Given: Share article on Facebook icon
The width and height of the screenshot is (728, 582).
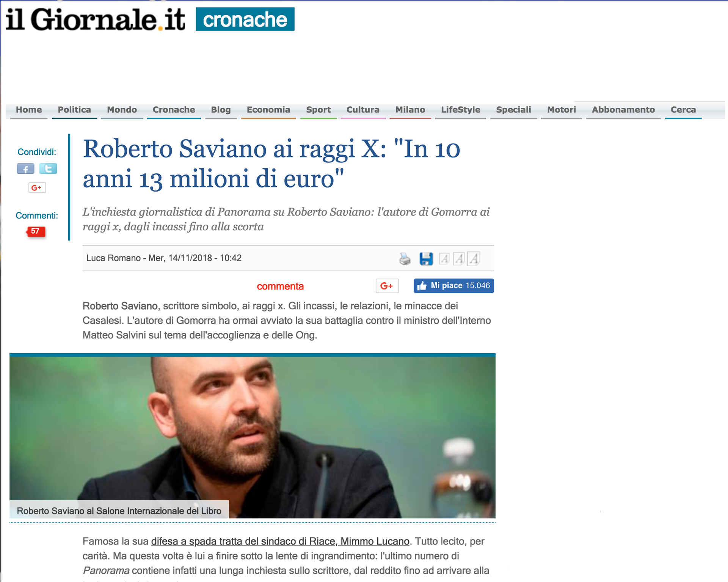Looking at the screenshot, I should click(25, 168).
